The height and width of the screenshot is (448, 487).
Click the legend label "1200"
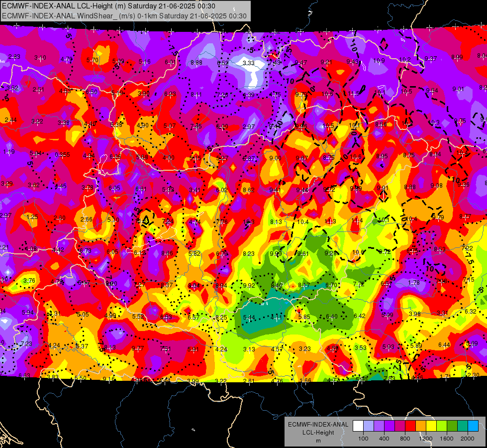pyautogui.click(x=425, y=439)
